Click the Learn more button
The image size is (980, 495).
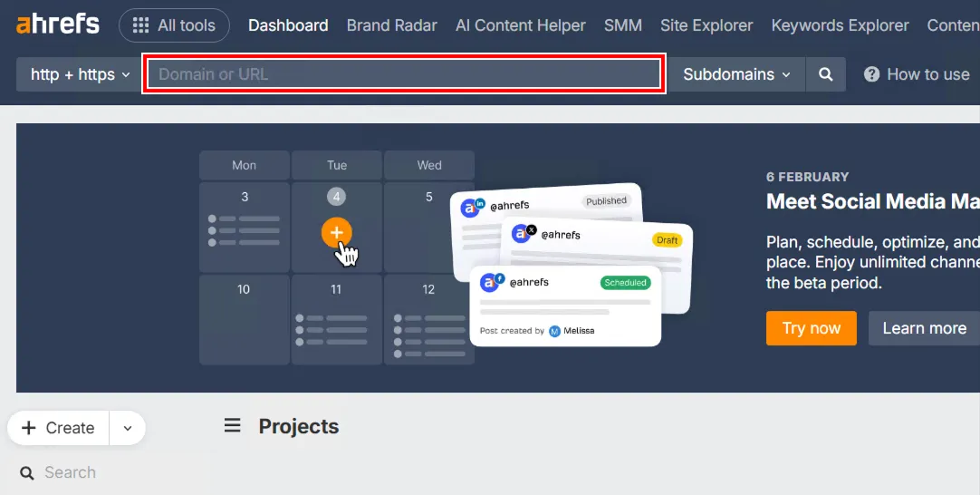tap(925, 328)
